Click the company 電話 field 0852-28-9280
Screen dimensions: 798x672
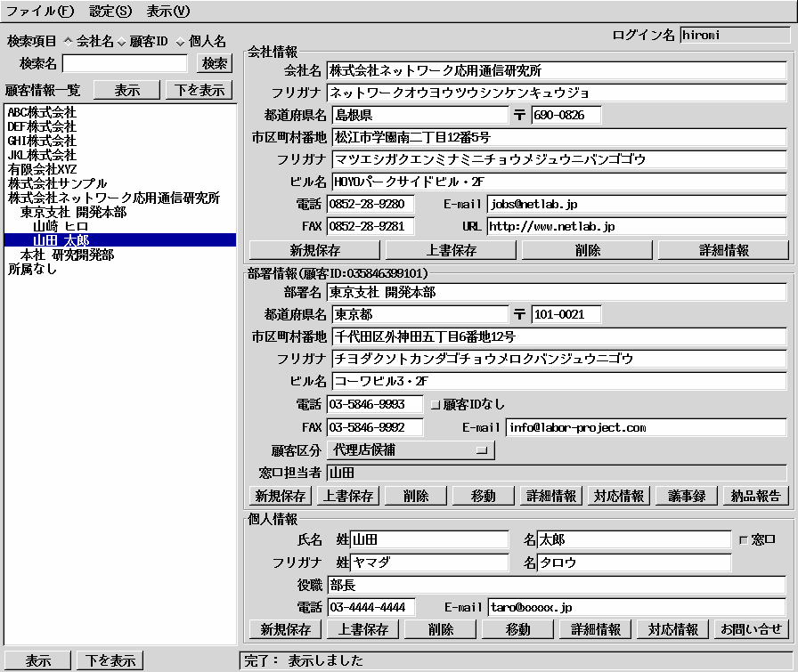coord(370,204)
